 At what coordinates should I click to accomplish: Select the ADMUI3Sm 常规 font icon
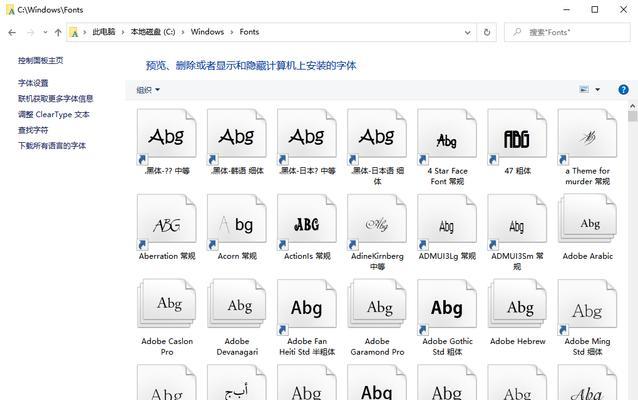[x=517, y=222]
